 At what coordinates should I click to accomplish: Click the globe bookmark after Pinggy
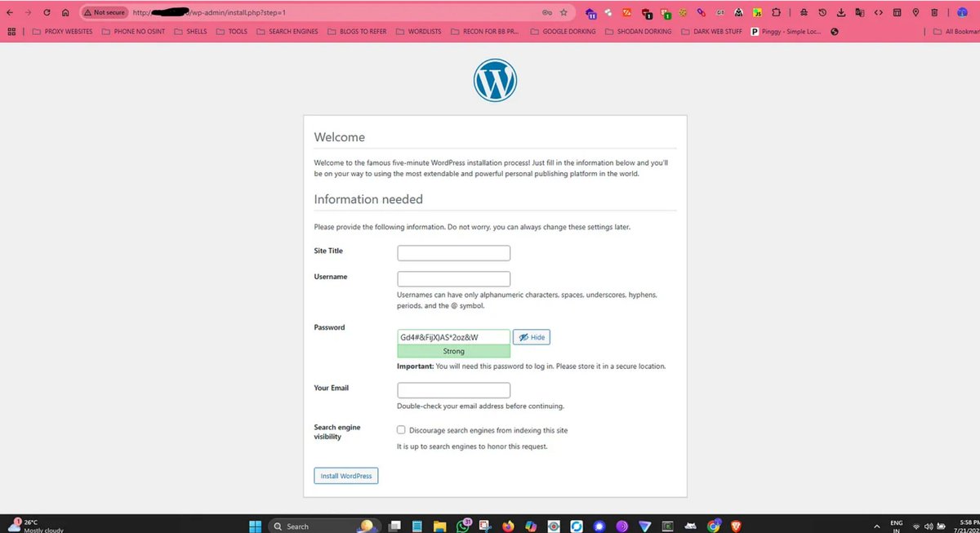(835, 32)
